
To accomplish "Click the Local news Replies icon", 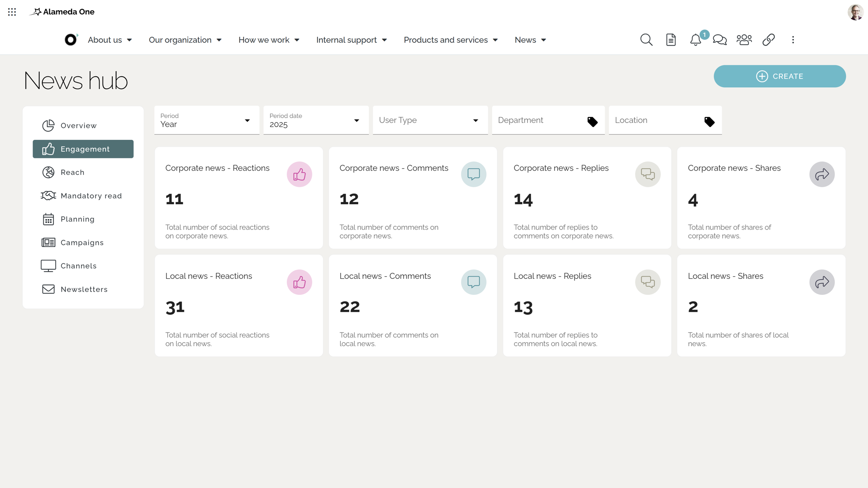I will pyautogui.click(x=648, y=282).
